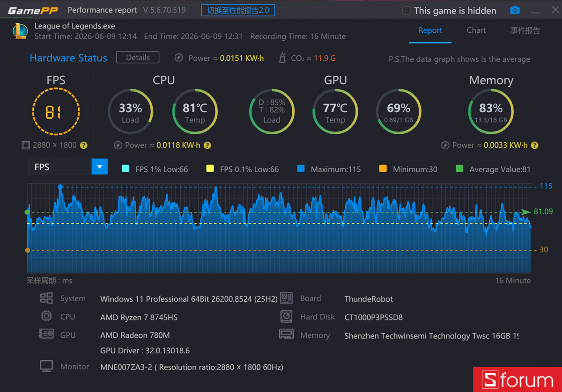
Task: Click GPU Driver : 32.0.13018.6 text
Action: pos(145,350)
